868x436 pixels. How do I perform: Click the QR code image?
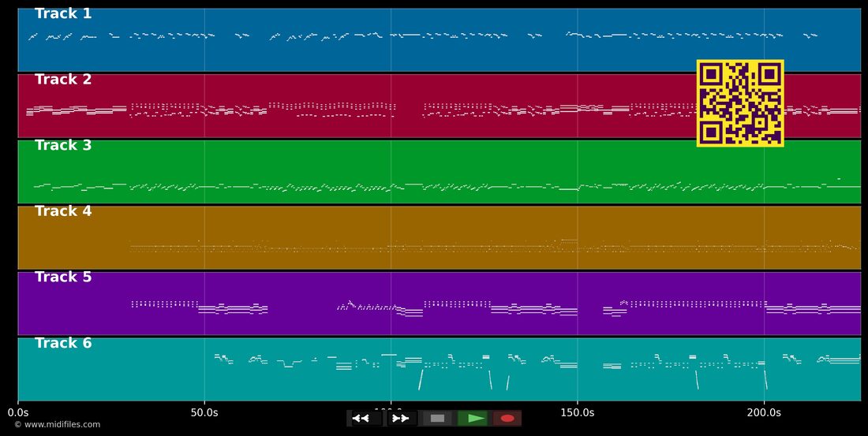click(x=740, y=103)
